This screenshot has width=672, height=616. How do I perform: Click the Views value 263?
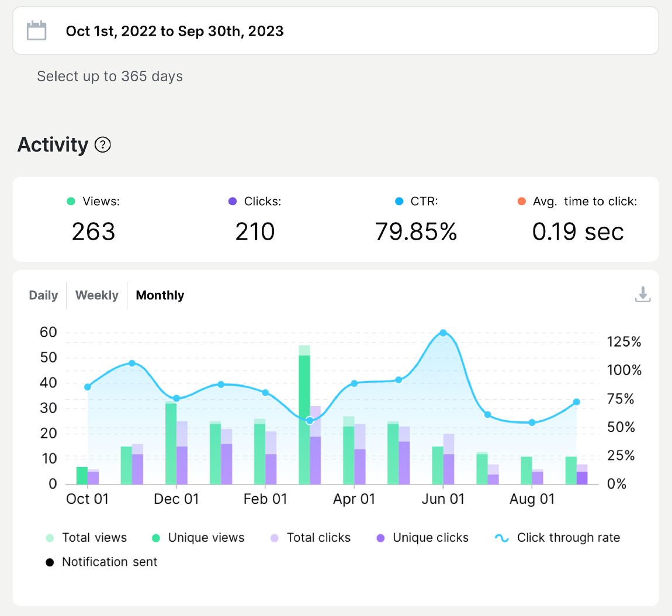point(93,232)
